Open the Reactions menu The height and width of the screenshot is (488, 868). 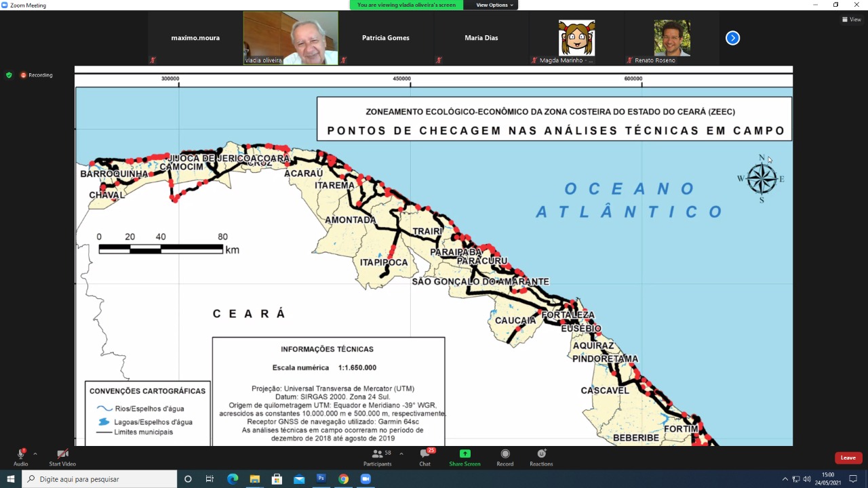tap(541, 454)
